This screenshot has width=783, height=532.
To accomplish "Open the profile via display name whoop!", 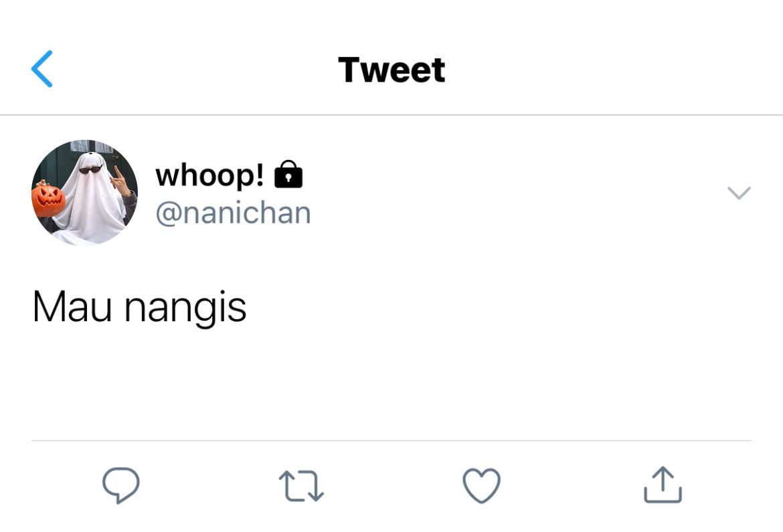I will 209,175.
